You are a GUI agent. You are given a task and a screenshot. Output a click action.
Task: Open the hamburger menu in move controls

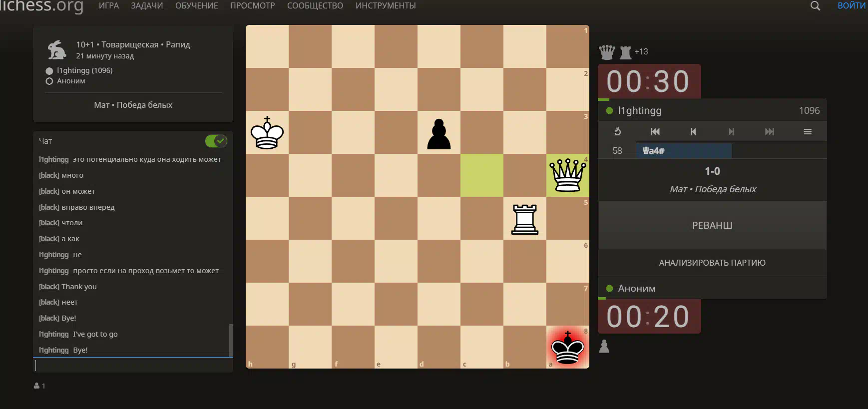coord(807,131)
